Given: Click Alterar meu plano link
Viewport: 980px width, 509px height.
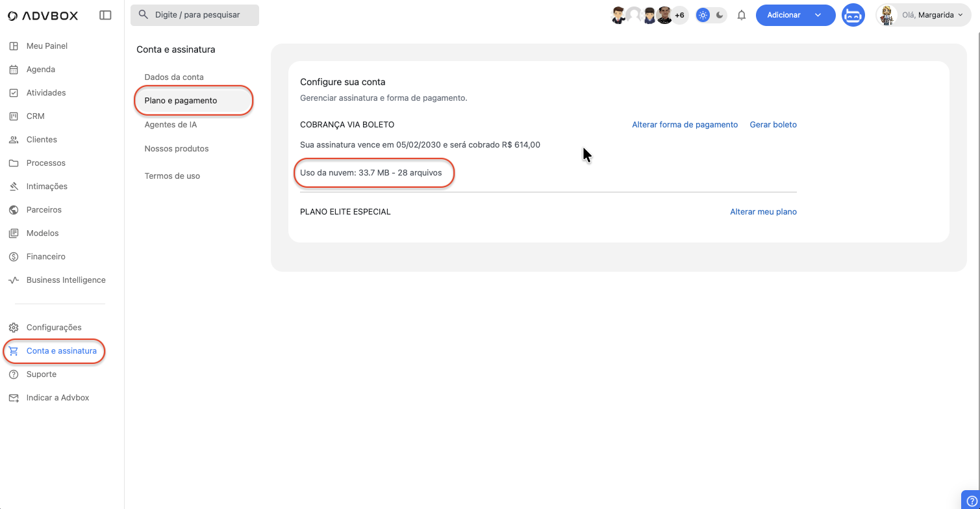Looking at the screenshot, I should pyautogui.click(x=763, y=212).
